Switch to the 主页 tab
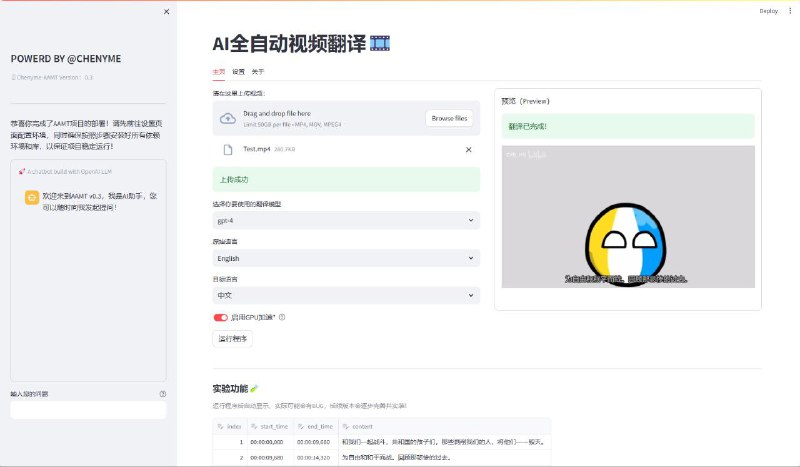This screenshot has width=800, height=467. point(218,71)
